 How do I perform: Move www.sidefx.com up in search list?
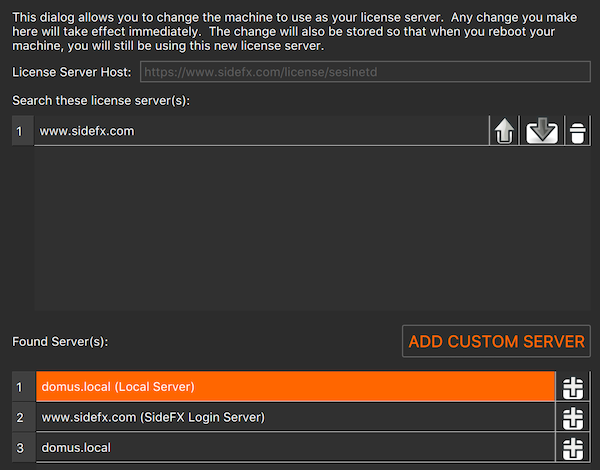(504, 131)
